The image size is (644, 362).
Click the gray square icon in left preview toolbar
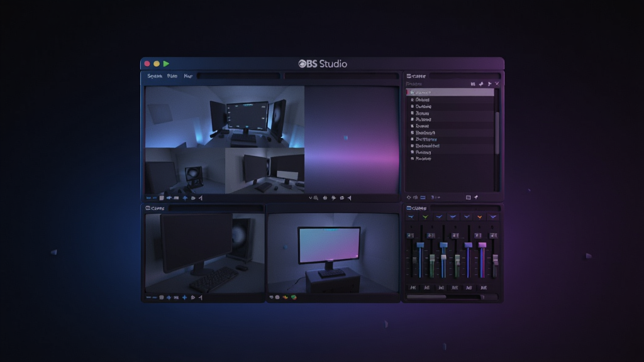[162, 198]
